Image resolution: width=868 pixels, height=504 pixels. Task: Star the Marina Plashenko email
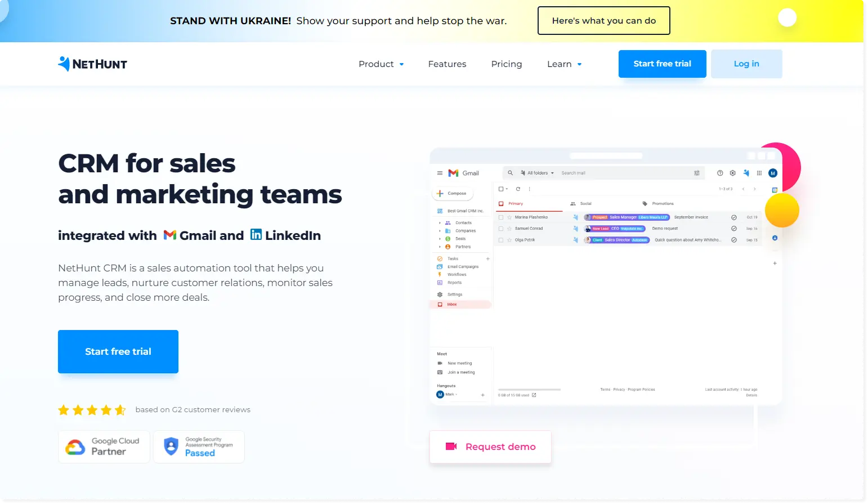click(509, 217)
